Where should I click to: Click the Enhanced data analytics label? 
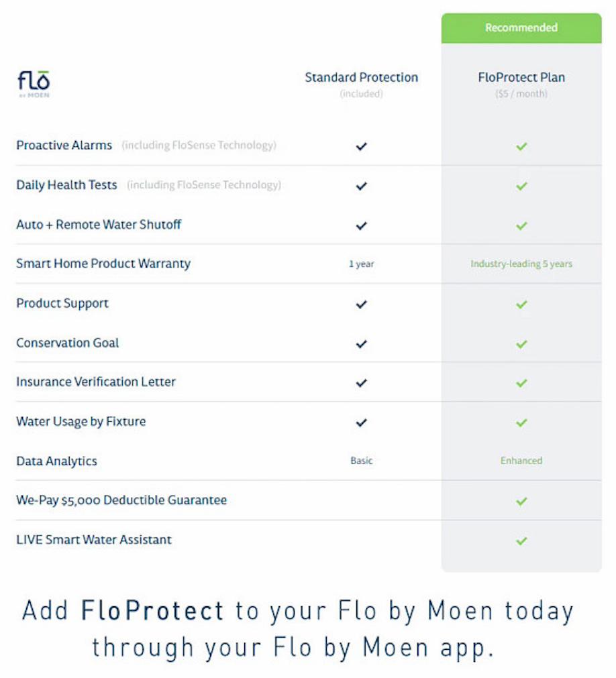pyautogui.click(x=521, y=461)
